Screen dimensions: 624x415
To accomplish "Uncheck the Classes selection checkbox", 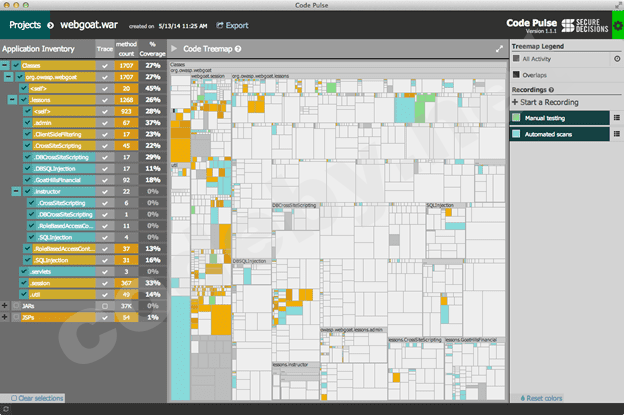I will tap(16, 65).
